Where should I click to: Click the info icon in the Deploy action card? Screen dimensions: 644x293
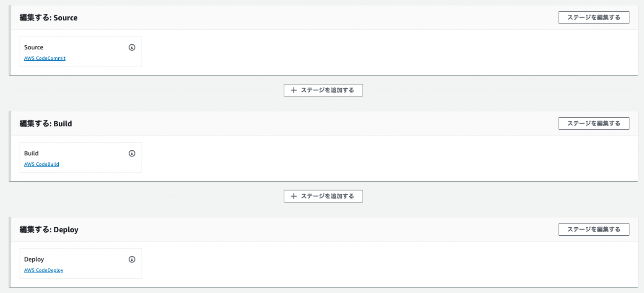click(x=132, y=259)
